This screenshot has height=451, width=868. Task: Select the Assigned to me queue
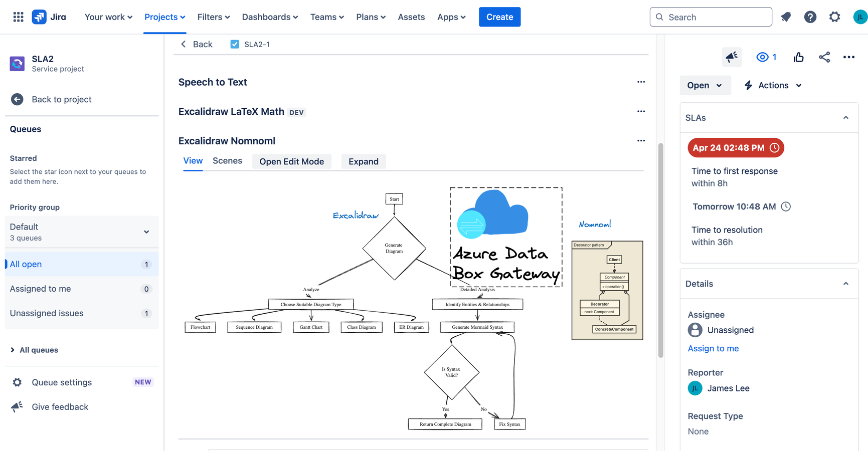(x=82, y=289)
